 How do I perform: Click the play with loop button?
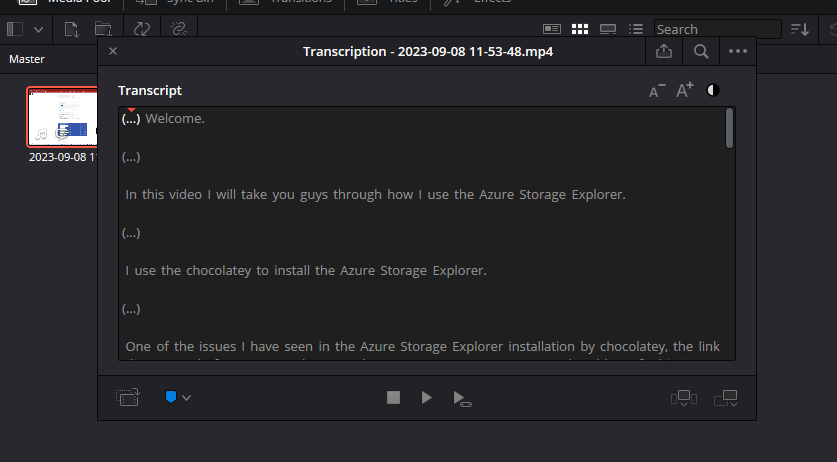tap(462, 398)
